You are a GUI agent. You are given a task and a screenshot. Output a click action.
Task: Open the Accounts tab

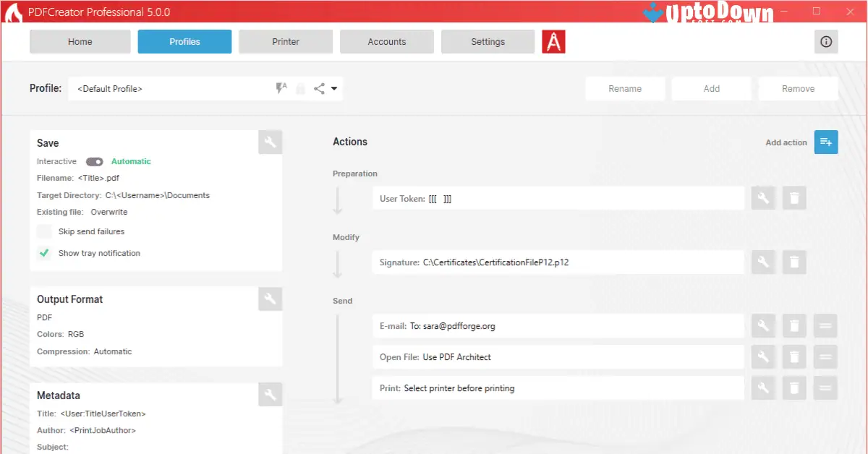(x=386, y=41)
